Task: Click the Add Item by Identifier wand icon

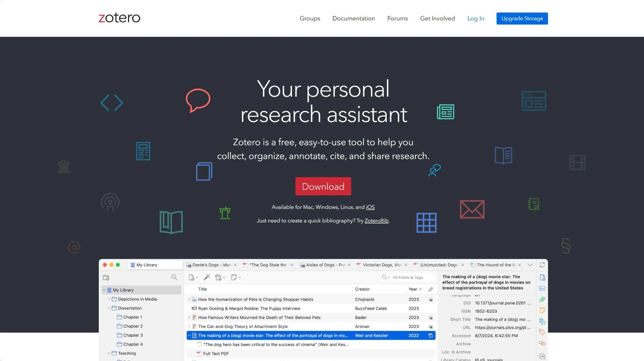Action: click(x=207, y=277)
